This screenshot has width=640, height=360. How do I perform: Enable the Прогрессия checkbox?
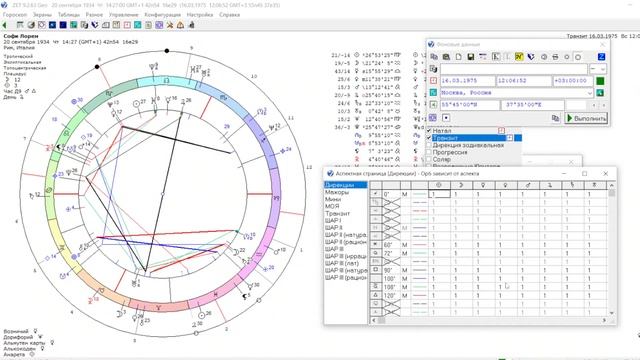(429, 152)
